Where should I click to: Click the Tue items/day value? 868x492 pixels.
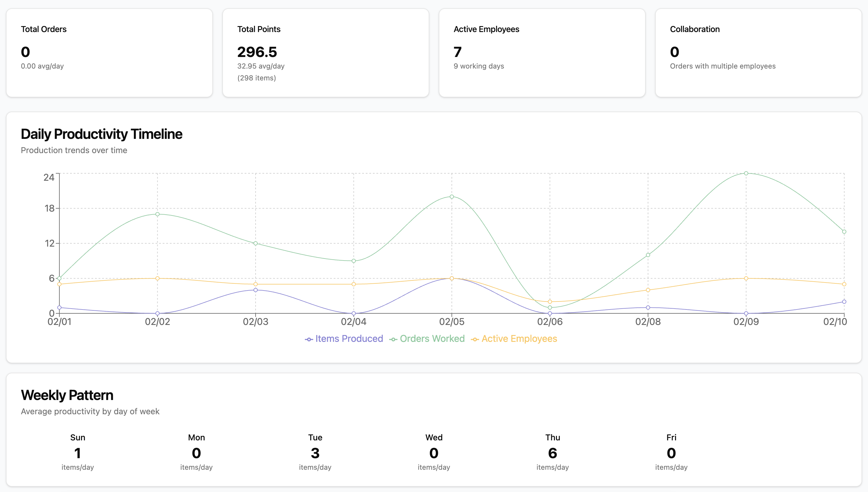tap(315, 467)
